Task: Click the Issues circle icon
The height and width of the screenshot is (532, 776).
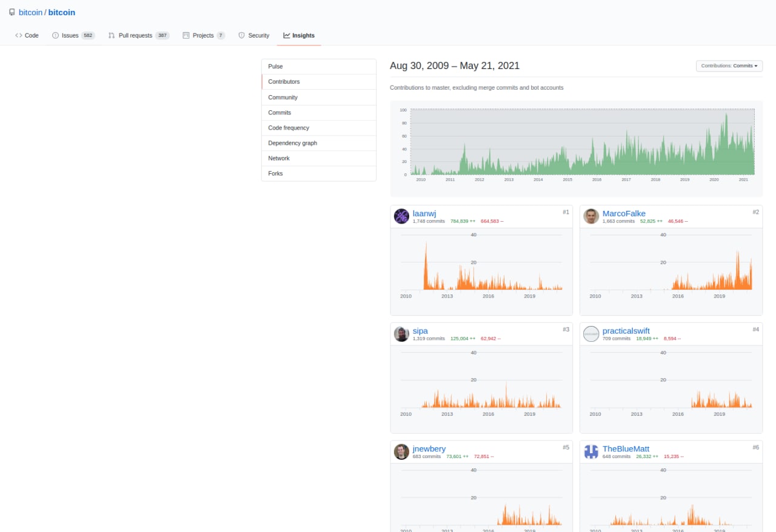Action: (x=56, y=36)
